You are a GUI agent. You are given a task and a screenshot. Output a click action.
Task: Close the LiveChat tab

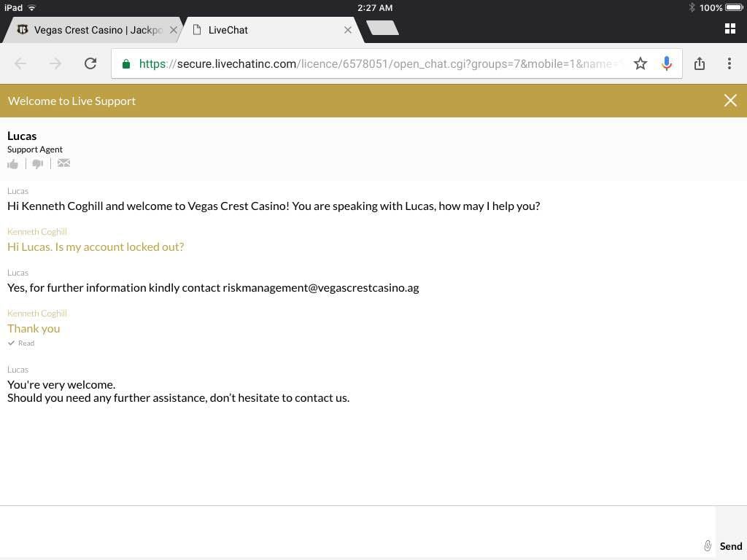[x=347, y=30]
